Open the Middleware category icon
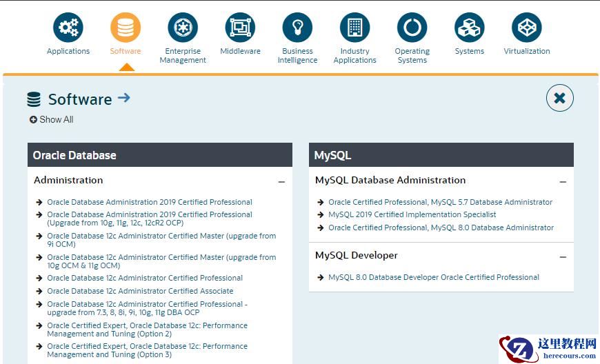 240,27
